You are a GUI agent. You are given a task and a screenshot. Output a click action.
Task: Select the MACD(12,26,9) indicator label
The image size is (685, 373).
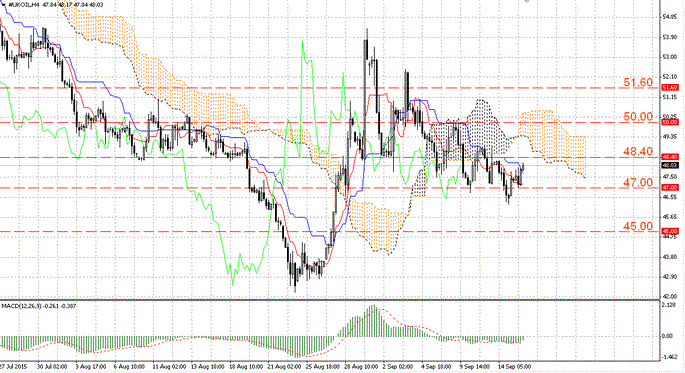pyautogui.click(x=21, y=306)
